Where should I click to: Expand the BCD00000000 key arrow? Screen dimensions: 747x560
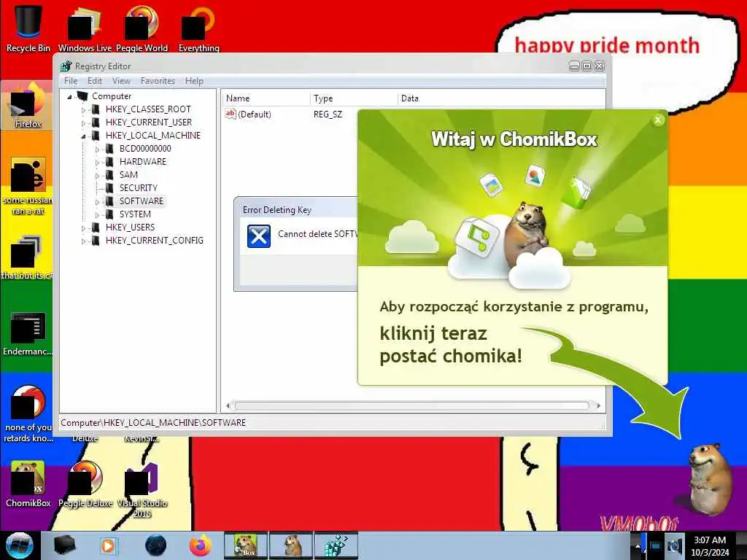(x=97, y=149)
